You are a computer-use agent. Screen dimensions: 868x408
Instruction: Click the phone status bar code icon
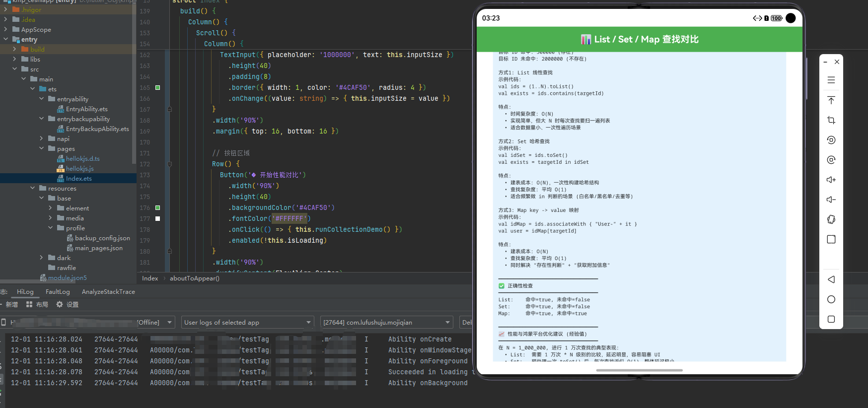tap(757, 18)
